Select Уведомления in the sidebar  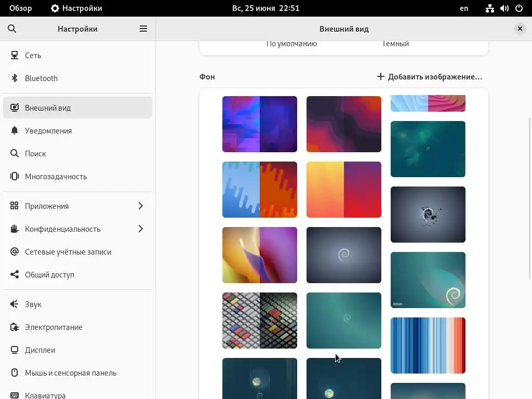point(77,130)
